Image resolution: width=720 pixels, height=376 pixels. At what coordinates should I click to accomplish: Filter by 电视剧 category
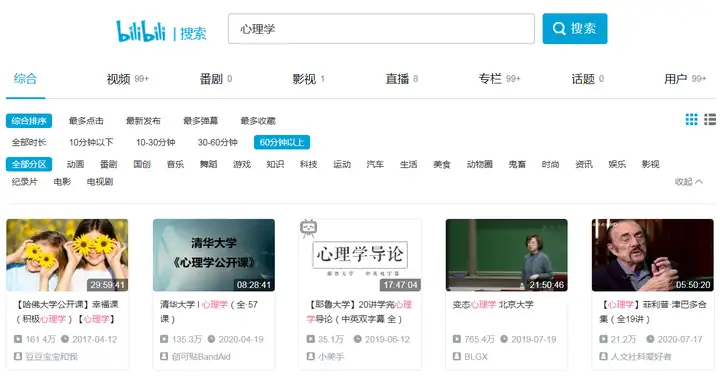click(100, 182)
